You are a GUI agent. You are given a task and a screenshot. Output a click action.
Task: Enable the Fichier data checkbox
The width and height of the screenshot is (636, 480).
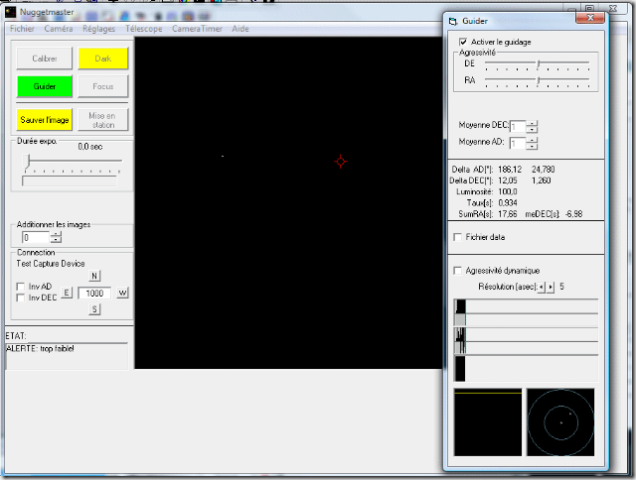pyautogui.click(x=458, y=237)
